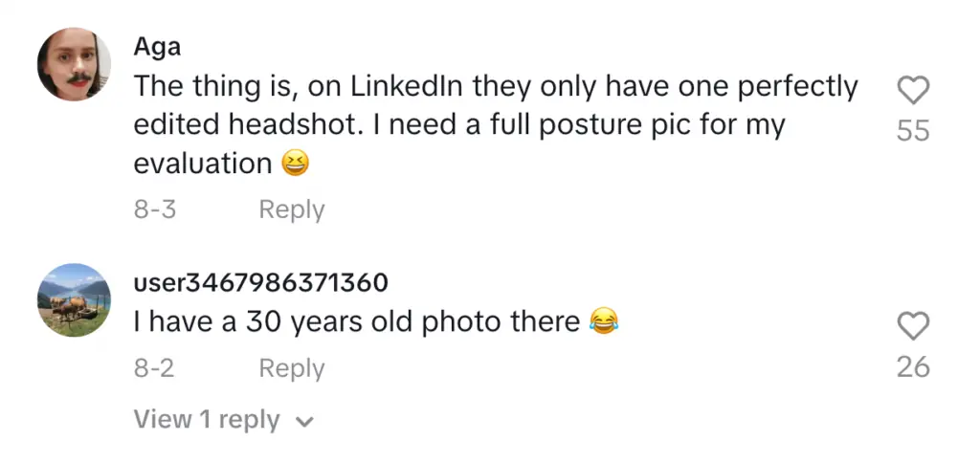The image size is (980, 463).
Task: Click the word evaluation in Aga's comment
Action: pos(203,164)
